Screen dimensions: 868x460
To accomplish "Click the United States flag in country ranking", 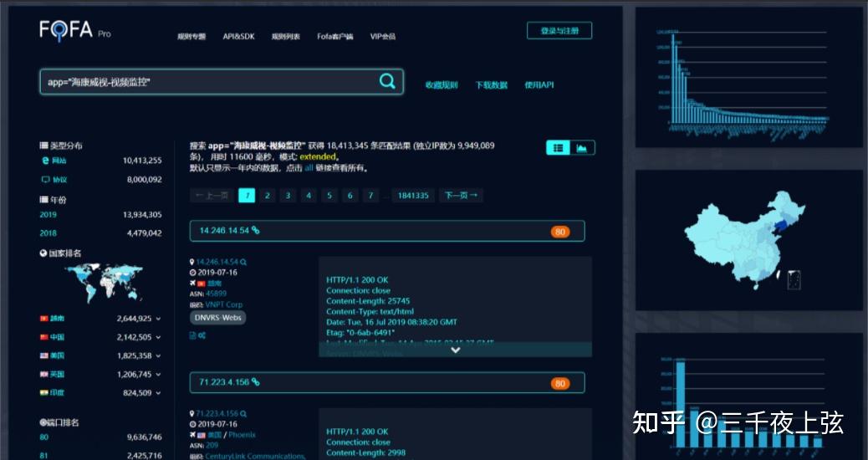I will coord(44,355).
